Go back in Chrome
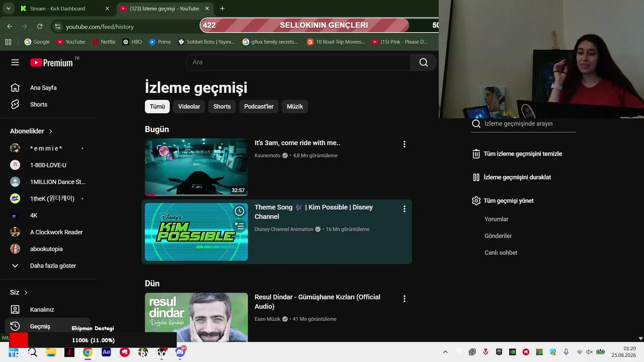Image resolution: width=644 pixels, height=362 pixels. point(10,26)
